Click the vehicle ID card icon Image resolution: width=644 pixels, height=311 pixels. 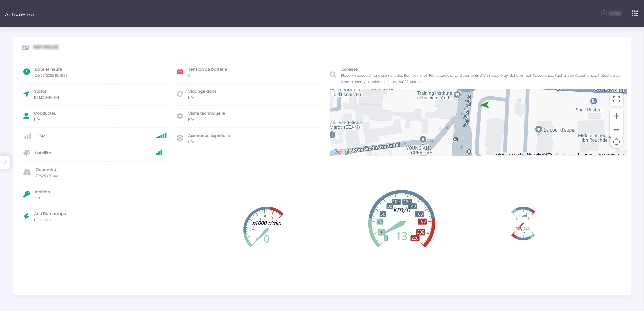(25, 47)
